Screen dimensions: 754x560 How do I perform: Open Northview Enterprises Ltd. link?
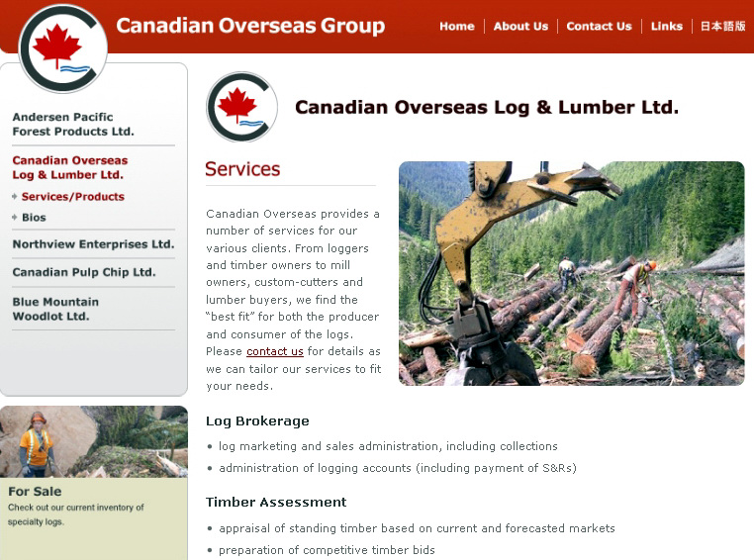[93, 244]
